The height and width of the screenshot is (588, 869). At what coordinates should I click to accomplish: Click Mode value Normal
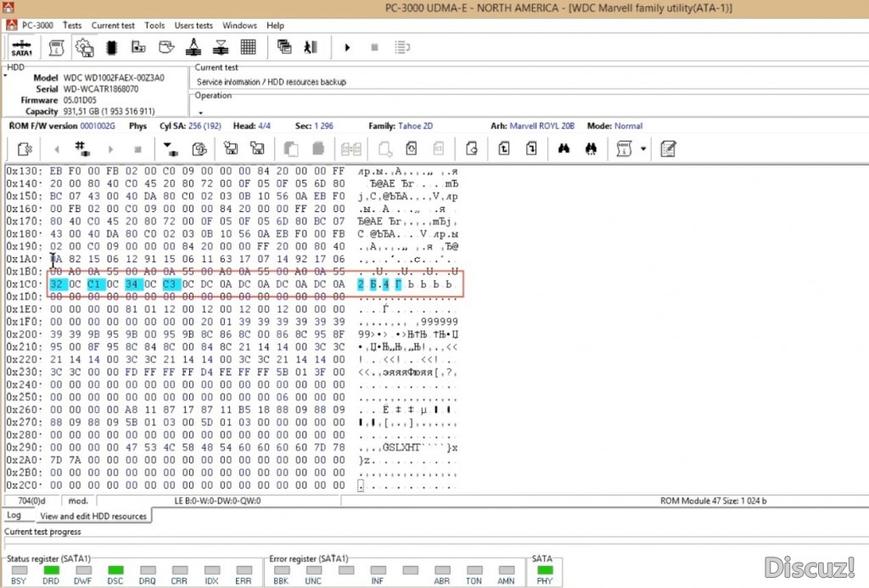(628, 126)
